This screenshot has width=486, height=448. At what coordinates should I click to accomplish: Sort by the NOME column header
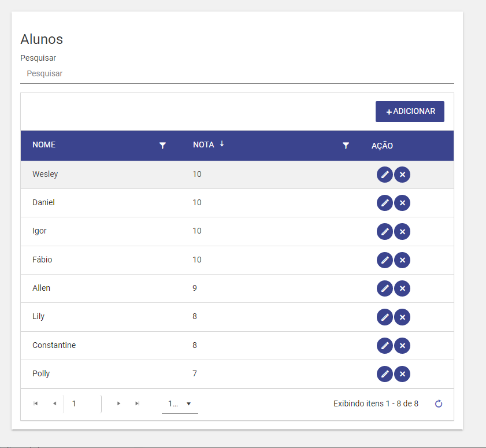click(44, 145)
